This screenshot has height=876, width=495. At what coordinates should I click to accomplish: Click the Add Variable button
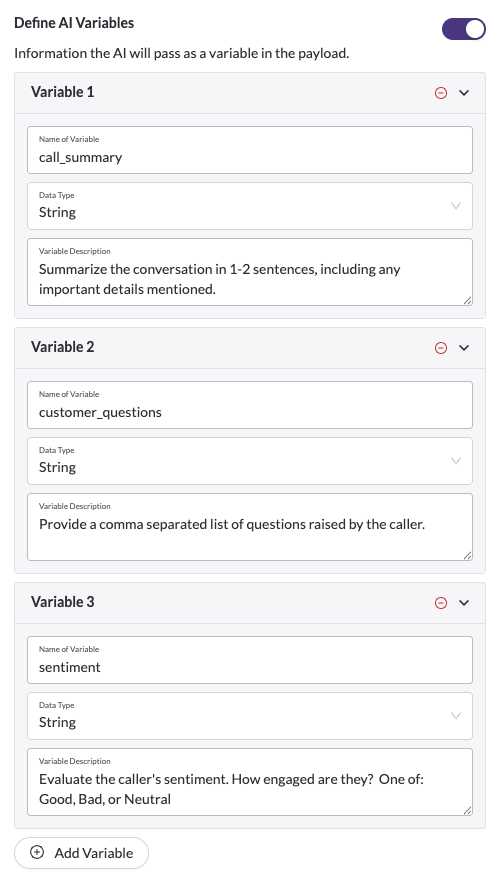click(82, 853)
